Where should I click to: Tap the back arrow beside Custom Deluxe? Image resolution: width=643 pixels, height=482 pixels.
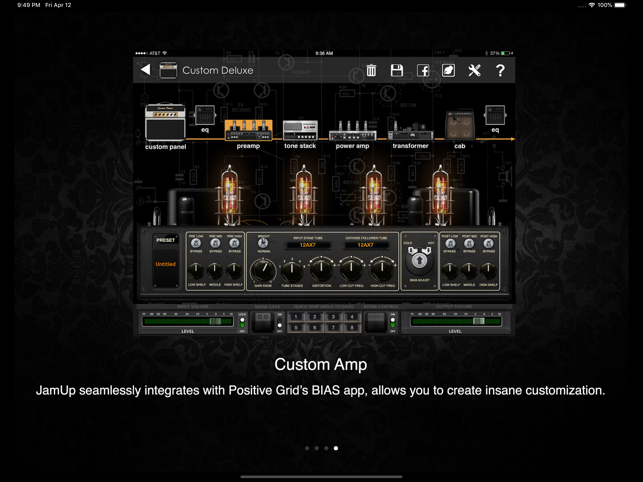pos(146,70)
